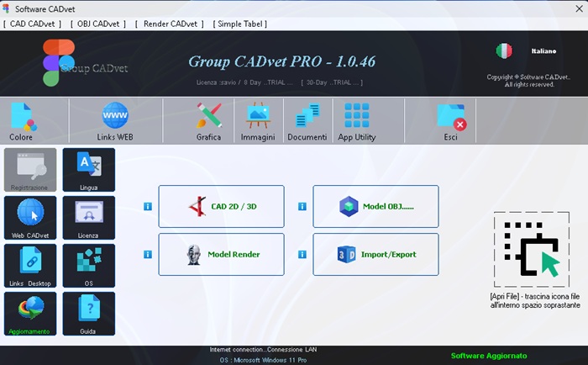The height and width of the screenshot is (365, 588).
Task: Click the Internet connection status text
Action: tap(263, 350)
